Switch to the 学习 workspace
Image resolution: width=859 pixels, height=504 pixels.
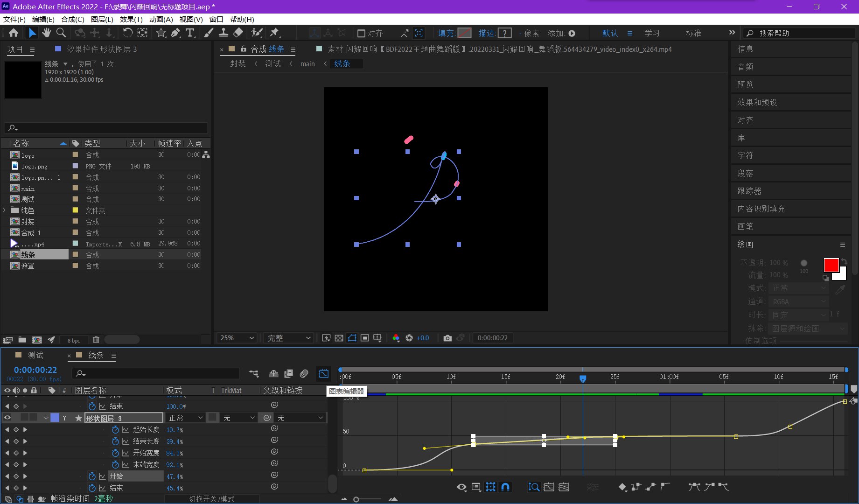click(652, 33)
